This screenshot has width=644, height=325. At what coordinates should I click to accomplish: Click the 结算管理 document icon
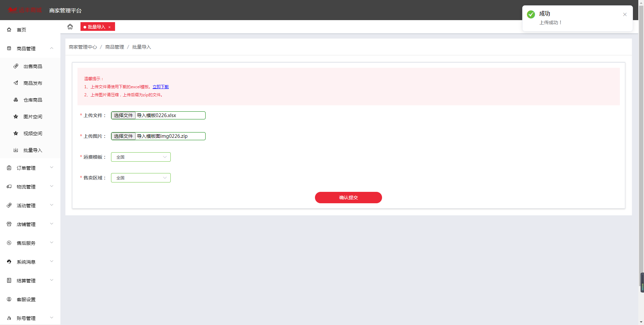pos(9,280)
